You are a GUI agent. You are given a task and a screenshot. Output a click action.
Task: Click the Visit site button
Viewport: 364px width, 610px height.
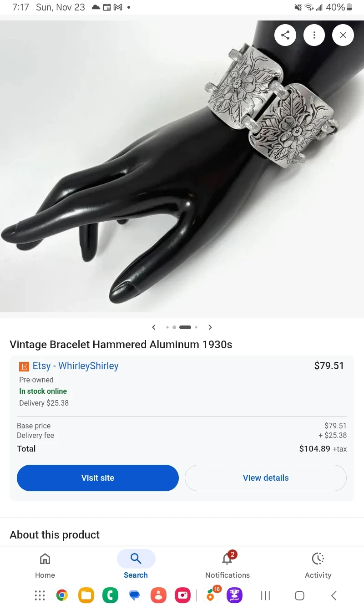pyautogui.click(x=98, y=478)
